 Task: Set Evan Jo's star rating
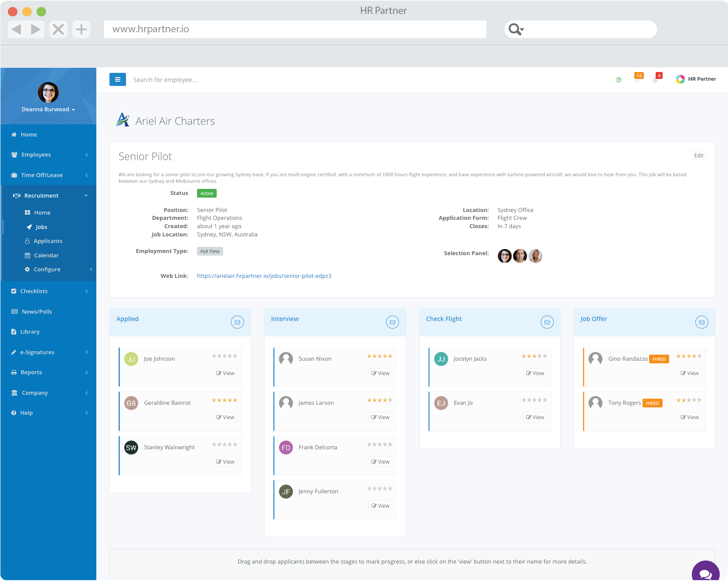[534, 400]
